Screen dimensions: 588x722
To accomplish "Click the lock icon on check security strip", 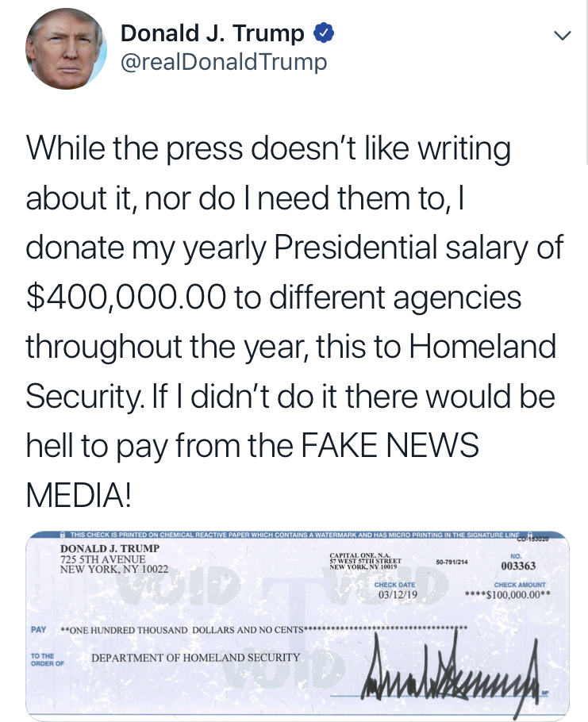I will tap(63, 536).
